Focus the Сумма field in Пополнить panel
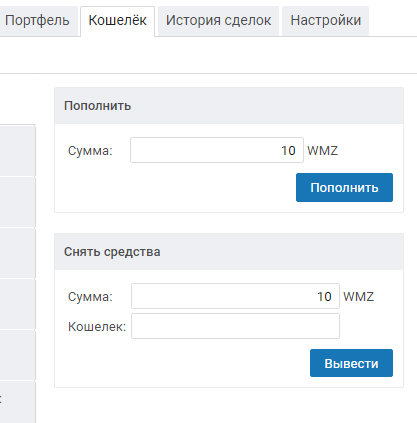This screenshot has width=417, height=423. pos(217,150)
